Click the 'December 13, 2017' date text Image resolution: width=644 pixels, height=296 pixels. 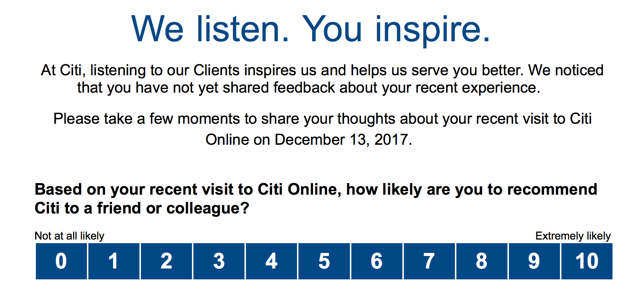[341, 140]
